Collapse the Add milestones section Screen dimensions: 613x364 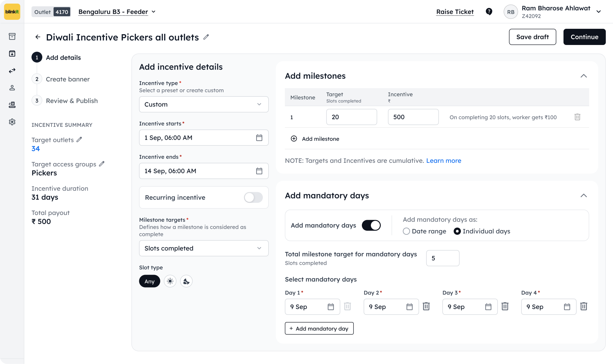(584, 76)
